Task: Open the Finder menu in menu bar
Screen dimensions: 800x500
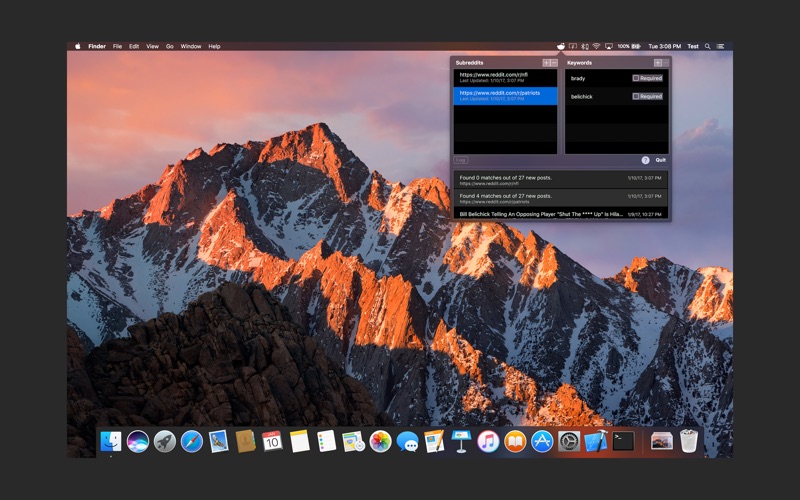Action: click(97, 46)
